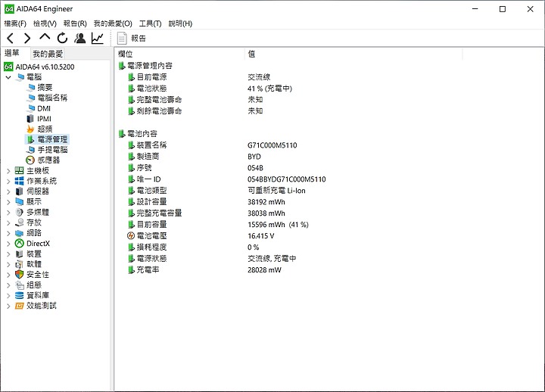Select the 安全性 shield icon
Image resolution: width=545 pixels, height=392 pixels.
[20, 275]
